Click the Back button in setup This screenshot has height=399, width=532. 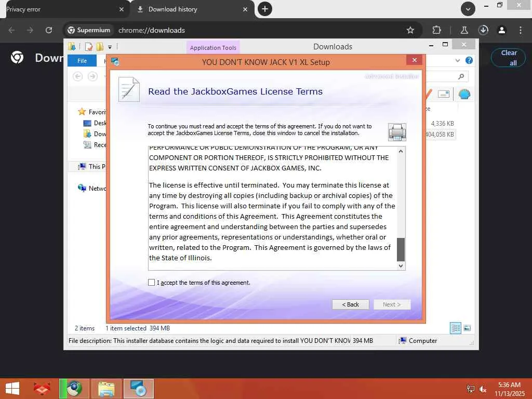pos(350,304)
